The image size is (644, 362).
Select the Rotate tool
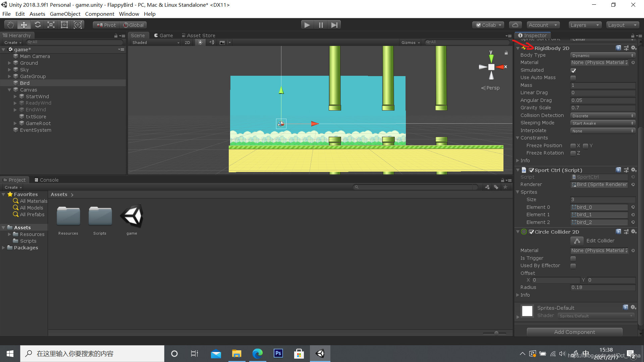38,25
